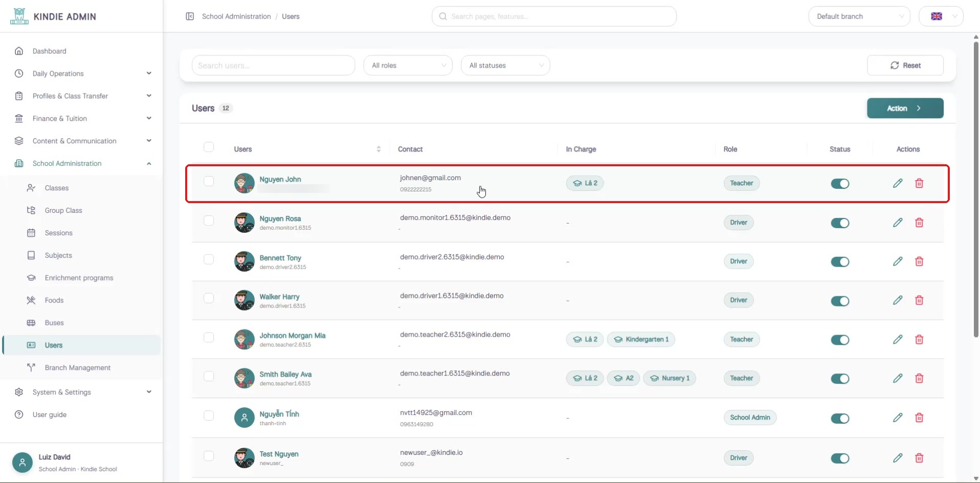Delete user Nguyen Rosa with trash icon

(x=919, y=223)
